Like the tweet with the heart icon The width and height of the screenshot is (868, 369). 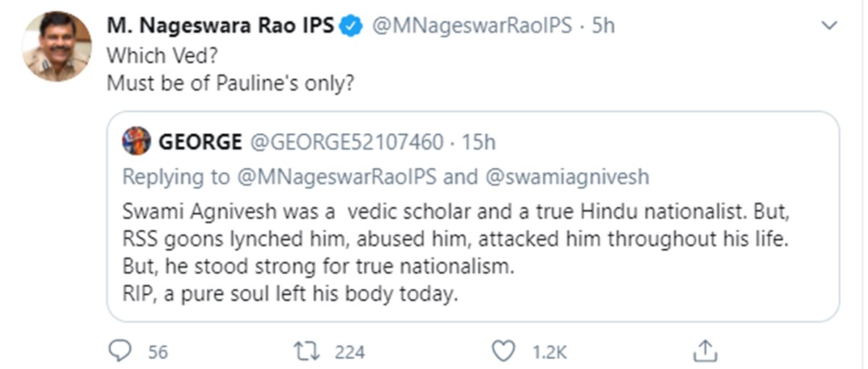(x=502, y=352)
